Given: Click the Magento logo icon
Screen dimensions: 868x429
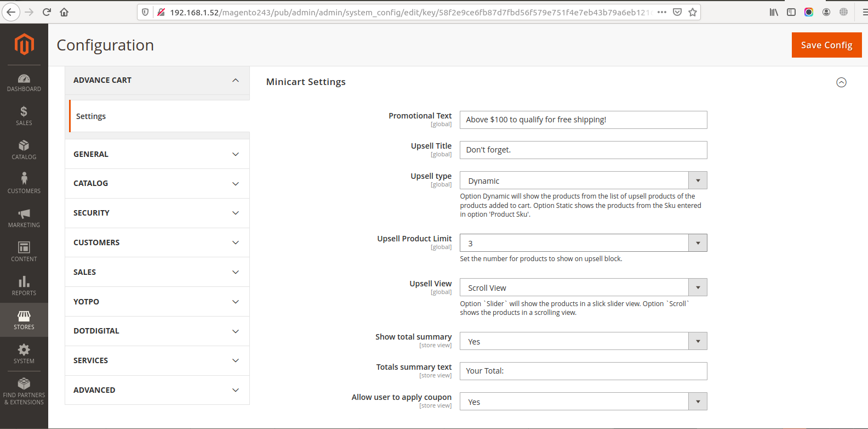Looking at the screenshot, I should (24, 44).
